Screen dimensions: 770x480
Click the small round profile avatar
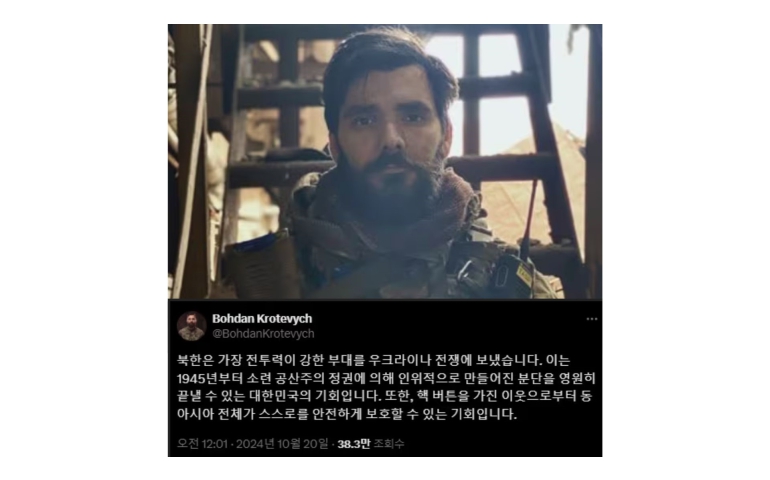click(192, 326)
